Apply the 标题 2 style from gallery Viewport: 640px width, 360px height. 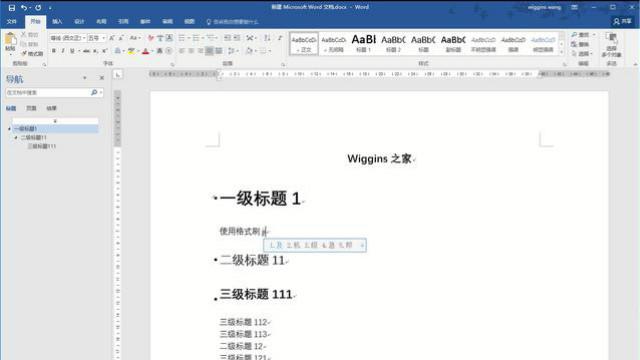[393, 43]
